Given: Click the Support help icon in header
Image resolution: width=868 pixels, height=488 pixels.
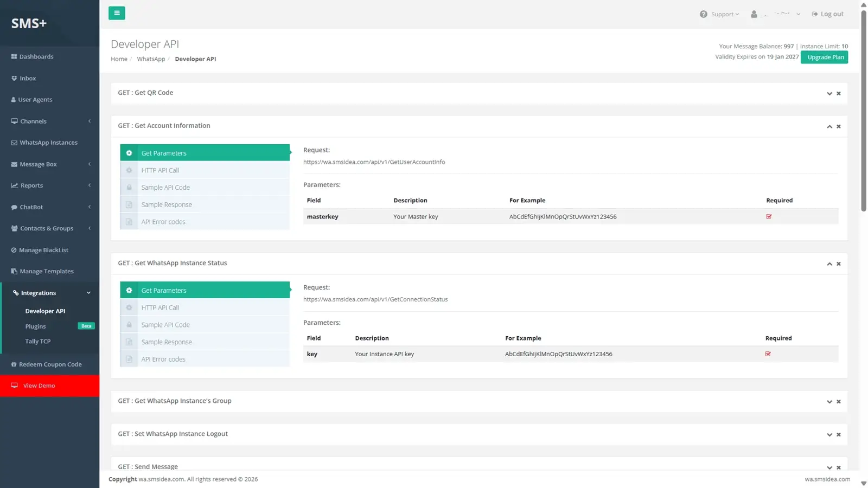Looking at the screenshot, I should (703, 14).
